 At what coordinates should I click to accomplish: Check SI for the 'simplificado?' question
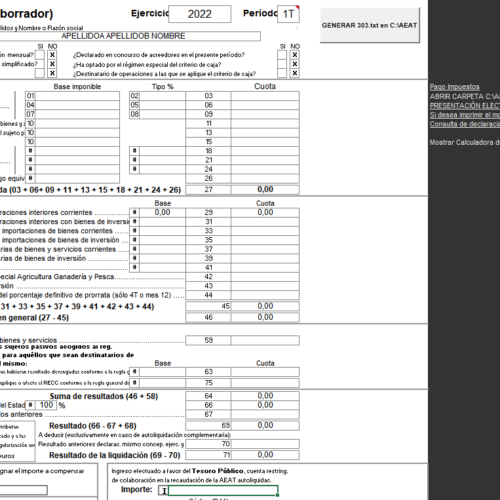(40, 64)
